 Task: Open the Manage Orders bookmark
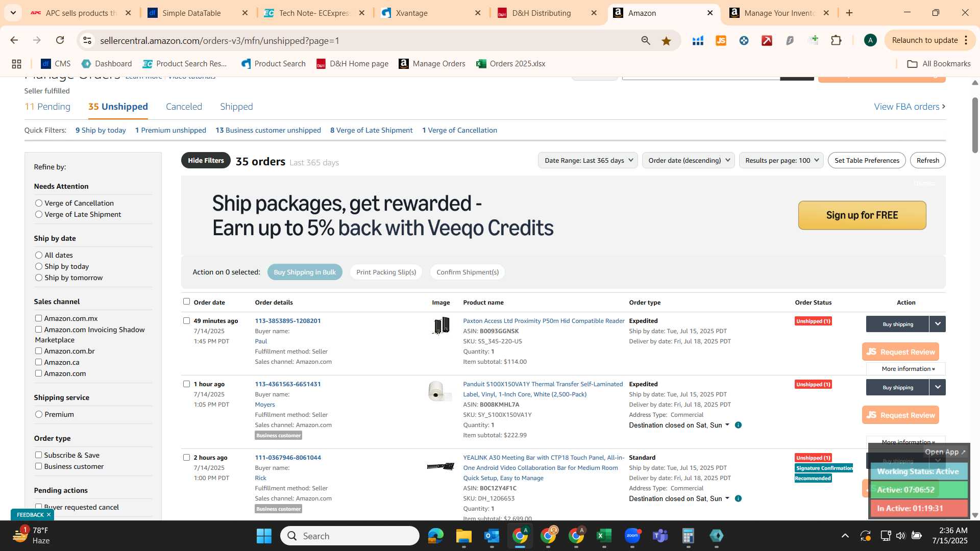432,64
